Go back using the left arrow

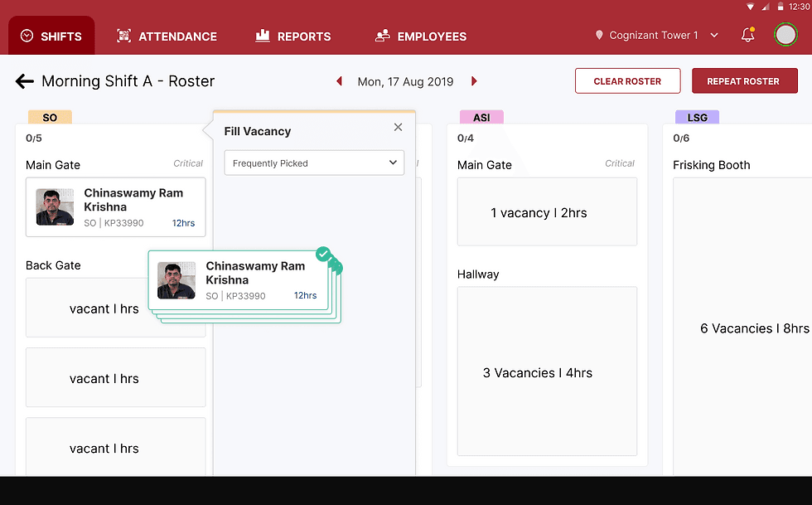[24, 81]
